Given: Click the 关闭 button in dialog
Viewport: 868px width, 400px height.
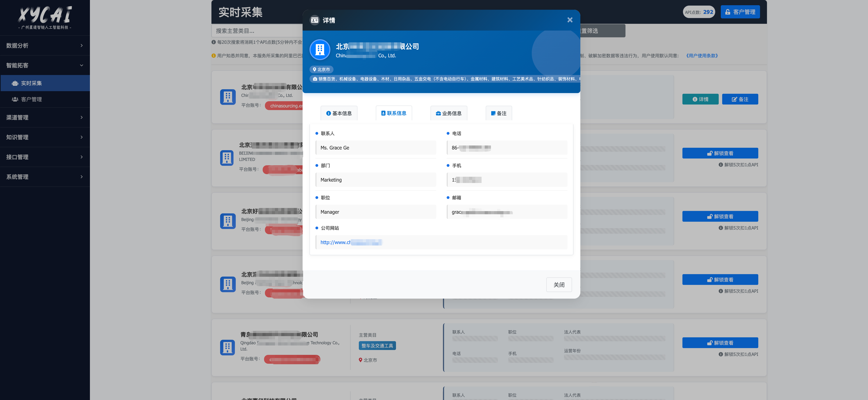Looking at the screenshot, I should point(559,285).
